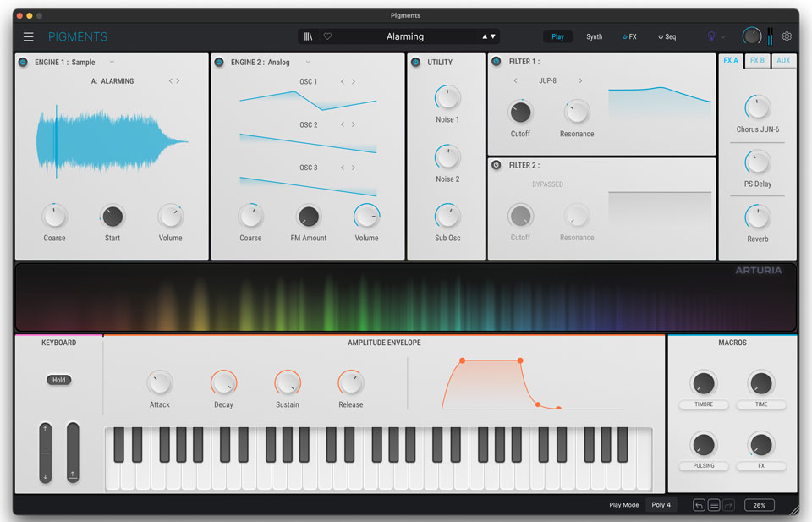The image size is (812, 522).
Task: Adjust the master volume knob
Action: pos(752,36)
